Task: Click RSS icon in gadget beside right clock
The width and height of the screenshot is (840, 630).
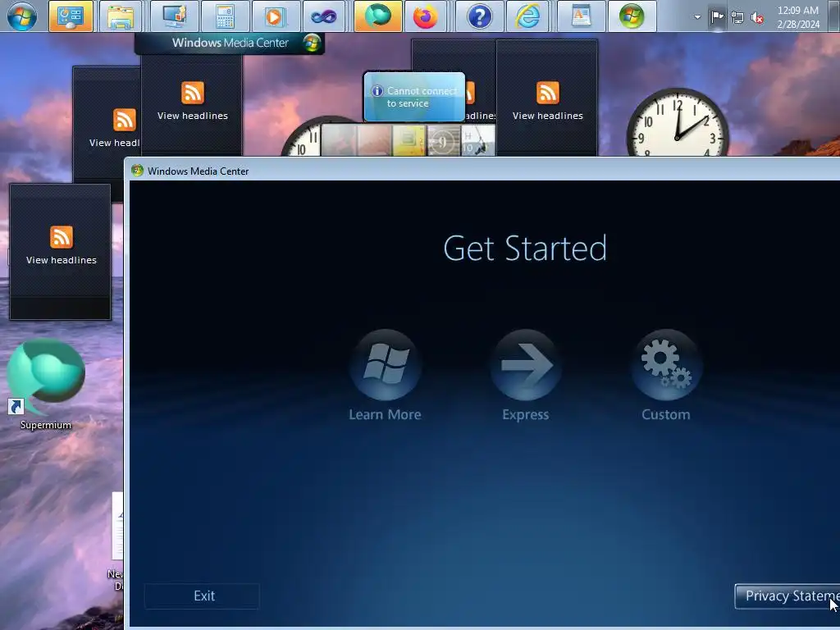Action: pos(547,93)
